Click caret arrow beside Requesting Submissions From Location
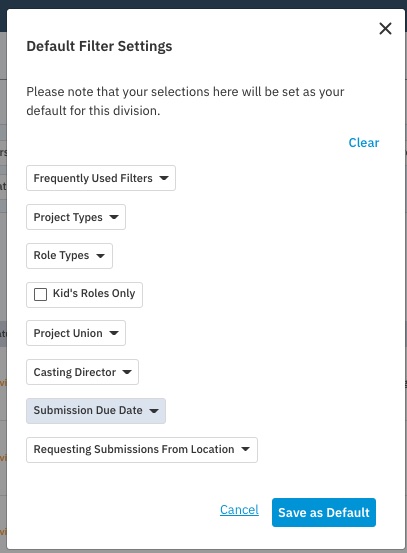The height and width of the screenshot is (553, 407). point(245,449)
